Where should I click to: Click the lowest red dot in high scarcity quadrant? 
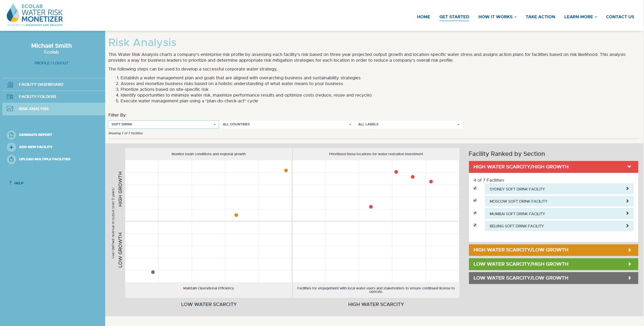pos(371,207)
